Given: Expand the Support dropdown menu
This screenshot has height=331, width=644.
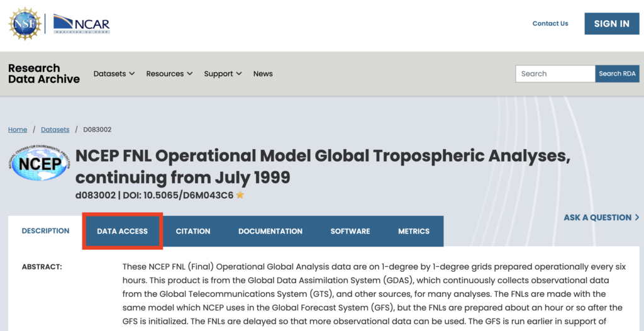Looking at the screenshot, I should [x=223, y=74].
